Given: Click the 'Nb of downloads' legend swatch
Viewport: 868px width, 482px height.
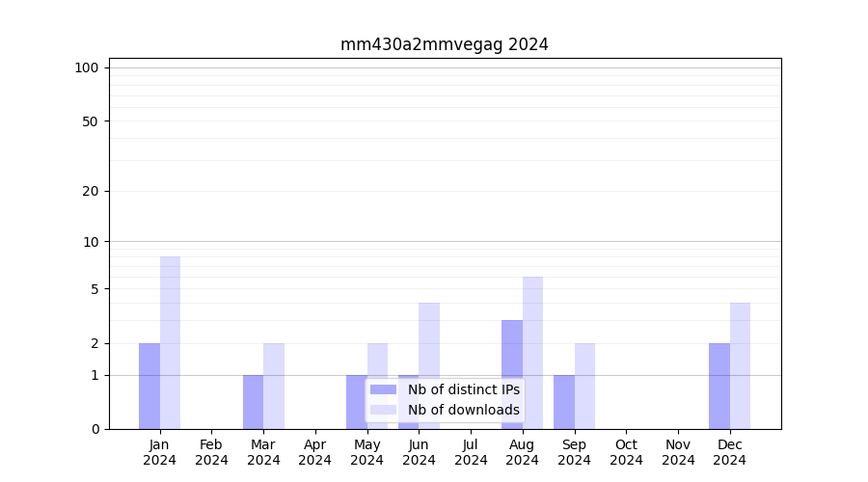Looking at the screenshot, I should [383, 410].
